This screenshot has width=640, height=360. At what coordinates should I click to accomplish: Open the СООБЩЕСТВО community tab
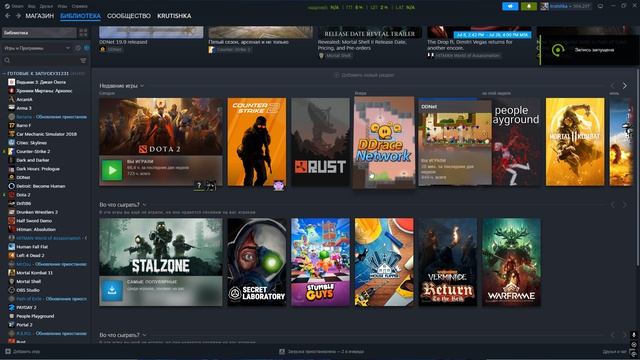tap(129, 16)
